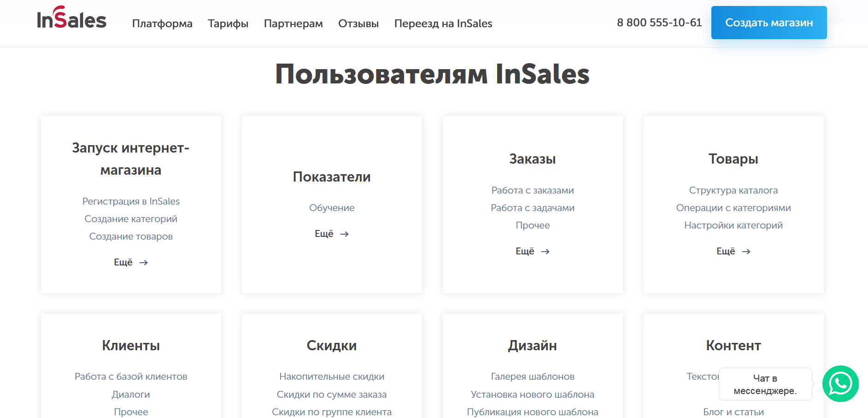Go to Установка нового шаблона
The width and height of the screenshot is (868, 418).
[x=533, y=394]
